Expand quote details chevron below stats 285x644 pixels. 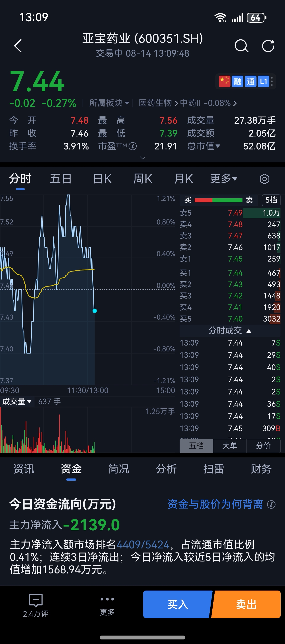tap(143, 158)
